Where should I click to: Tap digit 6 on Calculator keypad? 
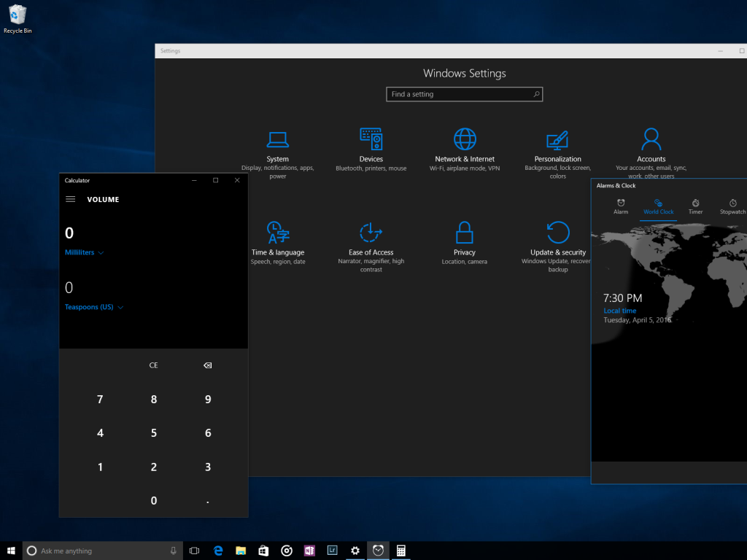click(x=208, y=433)
